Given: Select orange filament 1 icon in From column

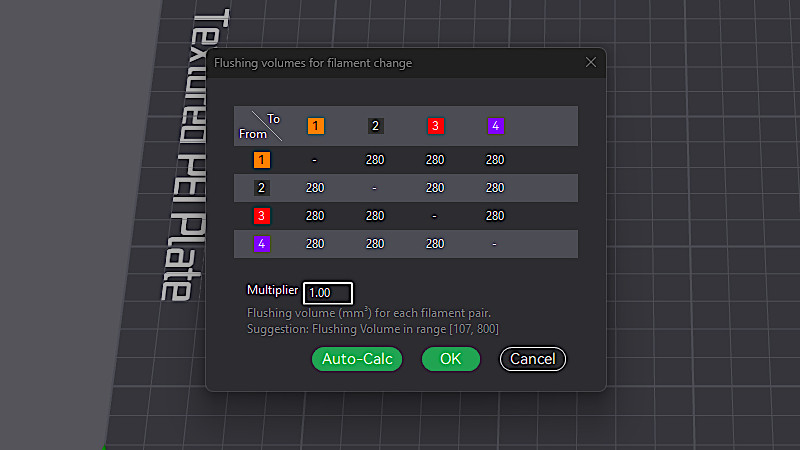Looking at the screenshot, I should (x=262, y=160).
